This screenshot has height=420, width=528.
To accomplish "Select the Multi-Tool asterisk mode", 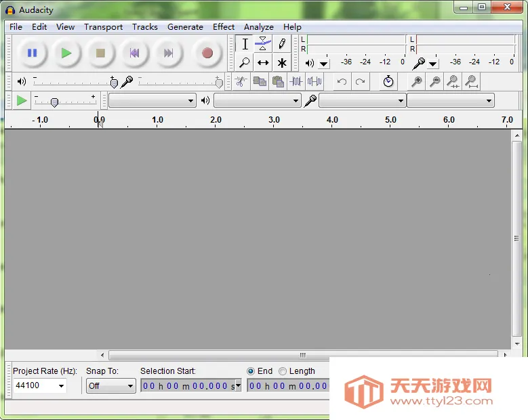I will 282,62.
